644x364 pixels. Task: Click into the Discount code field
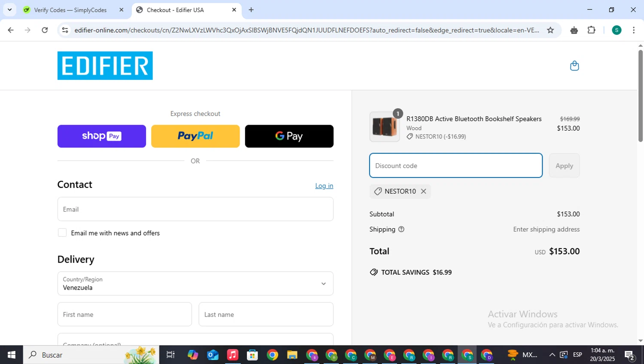[456, 165]
